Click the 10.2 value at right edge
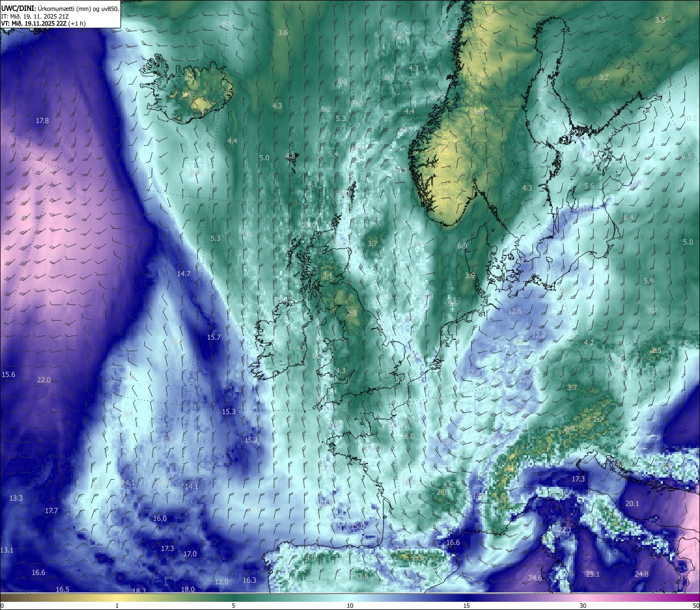The height and width of the screenshot is (610, 700). 690,119
